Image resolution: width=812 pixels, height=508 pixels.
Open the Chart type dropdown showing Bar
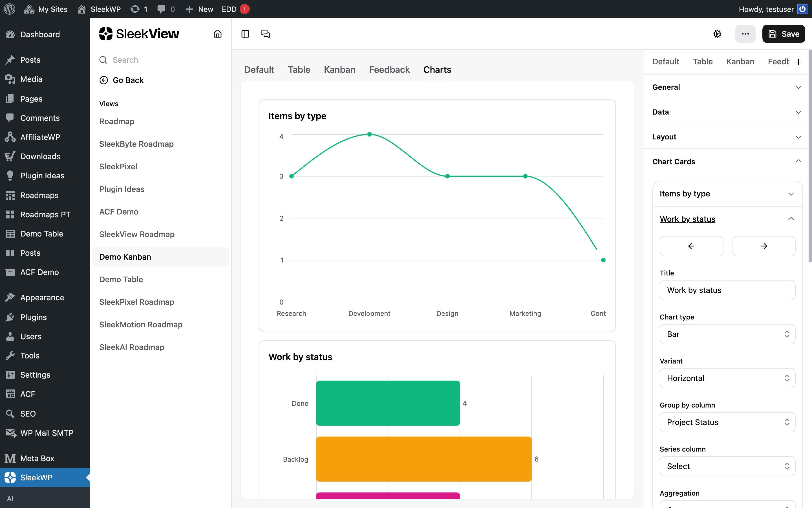[x=727, y=334]
